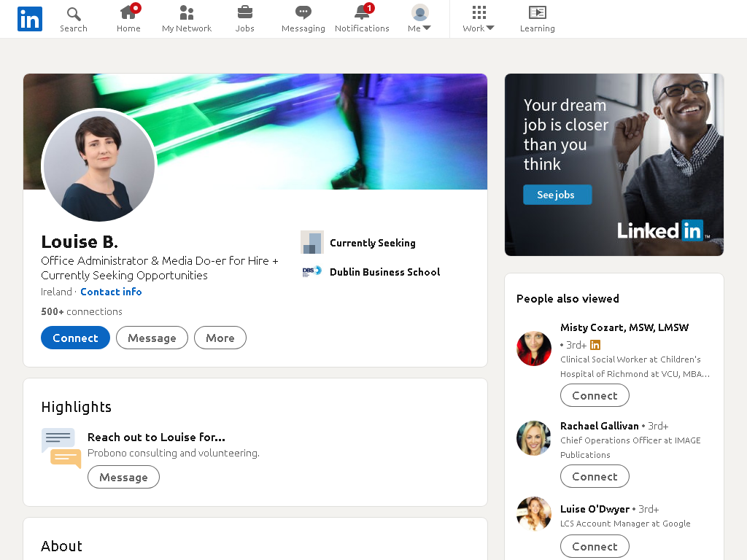Open Jobs briefcase icon
The width and height of the screenshot is (747, 560).
[245, 12]
